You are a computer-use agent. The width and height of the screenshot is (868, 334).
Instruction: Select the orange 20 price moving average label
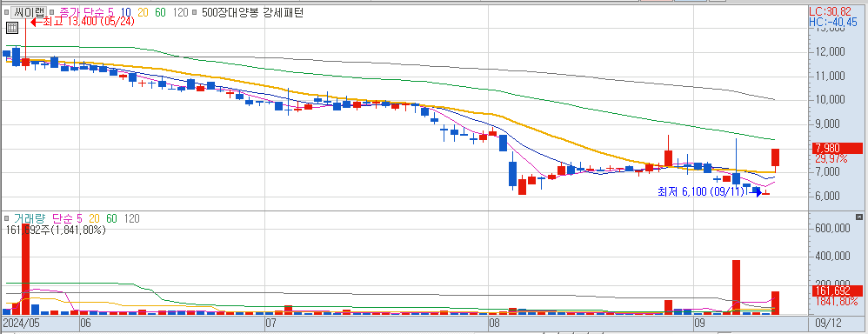point(143,12)
